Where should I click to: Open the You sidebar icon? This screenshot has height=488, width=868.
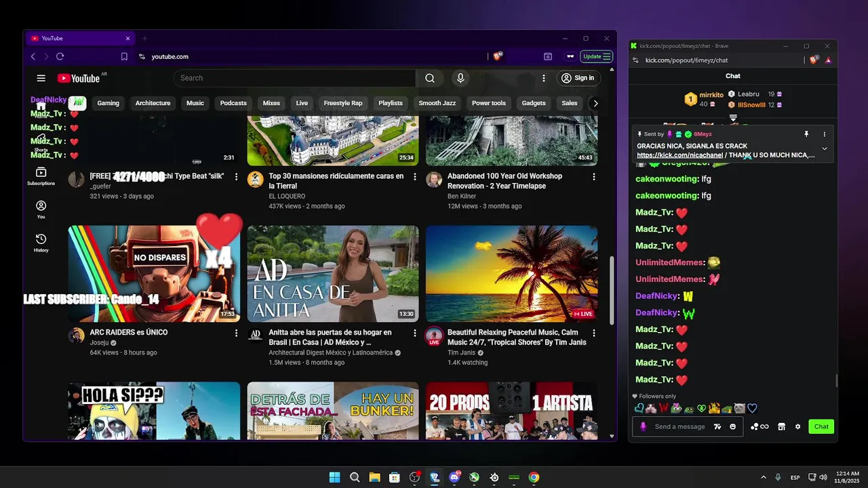coord(41,209)
